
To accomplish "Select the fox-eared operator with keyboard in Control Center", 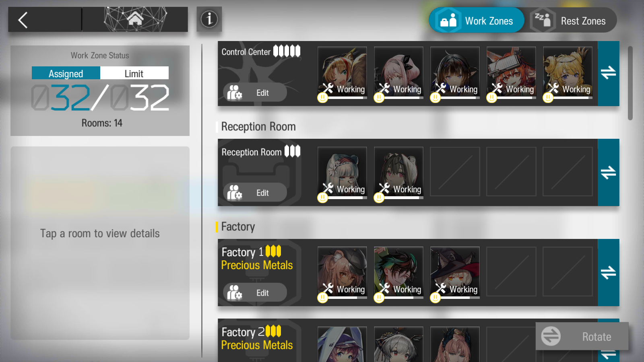I will (511, 72).
